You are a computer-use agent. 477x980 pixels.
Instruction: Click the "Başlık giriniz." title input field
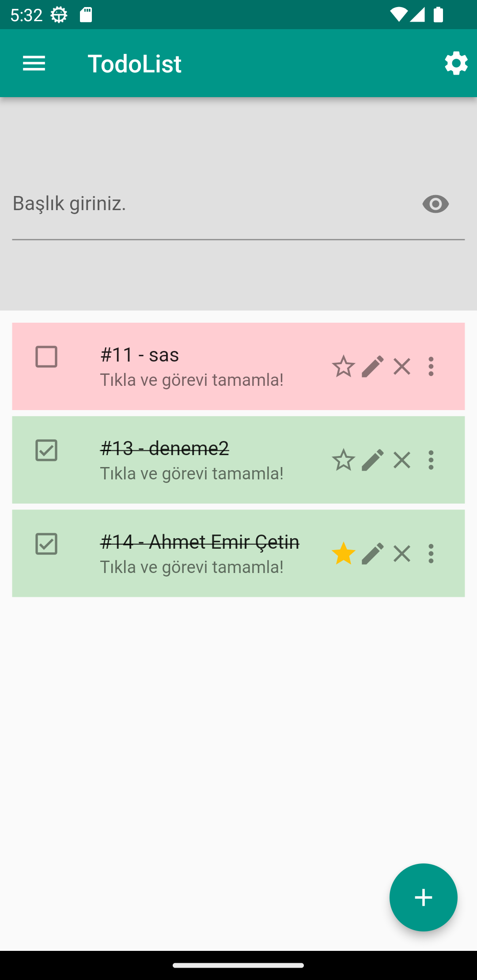(x=177, y=204)
